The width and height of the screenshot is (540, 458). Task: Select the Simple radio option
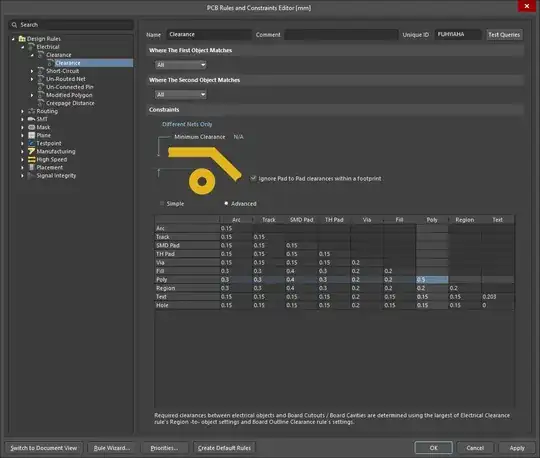pyautogui.click(x=162, y=204)
